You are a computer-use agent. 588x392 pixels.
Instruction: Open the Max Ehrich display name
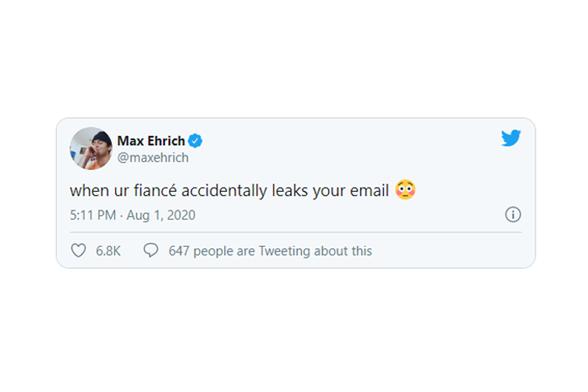pyautogui.click(x=151, y=140)
